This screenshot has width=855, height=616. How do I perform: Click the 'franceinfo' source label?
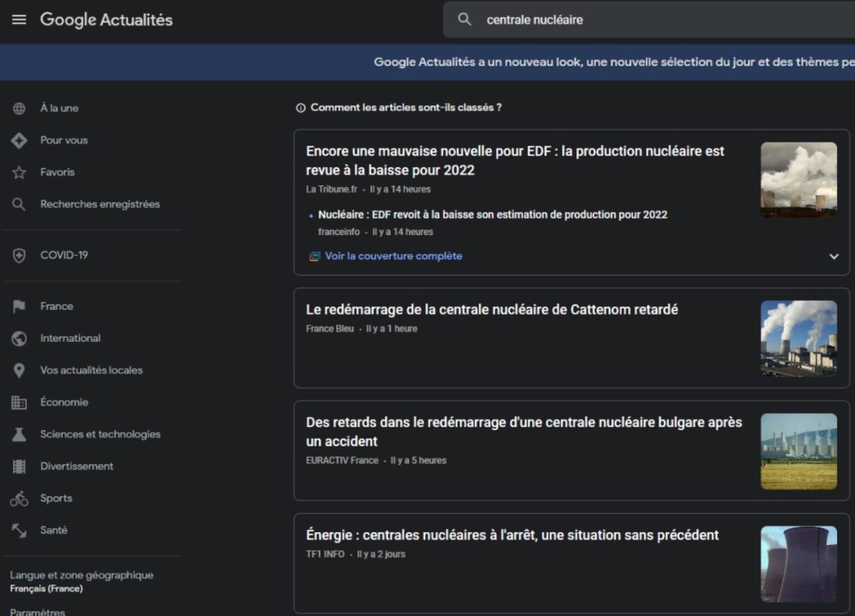pyautogui.click(x=339, y=232)
